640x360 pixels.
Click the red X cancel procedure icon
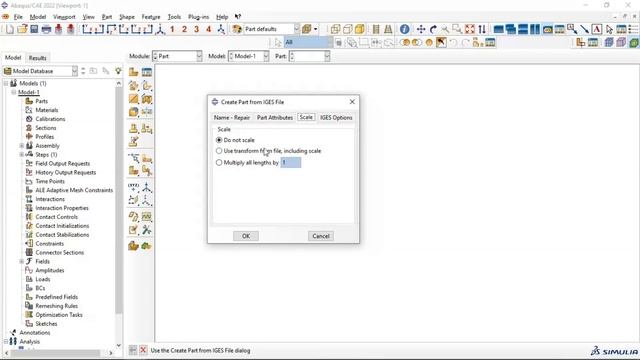143,350
